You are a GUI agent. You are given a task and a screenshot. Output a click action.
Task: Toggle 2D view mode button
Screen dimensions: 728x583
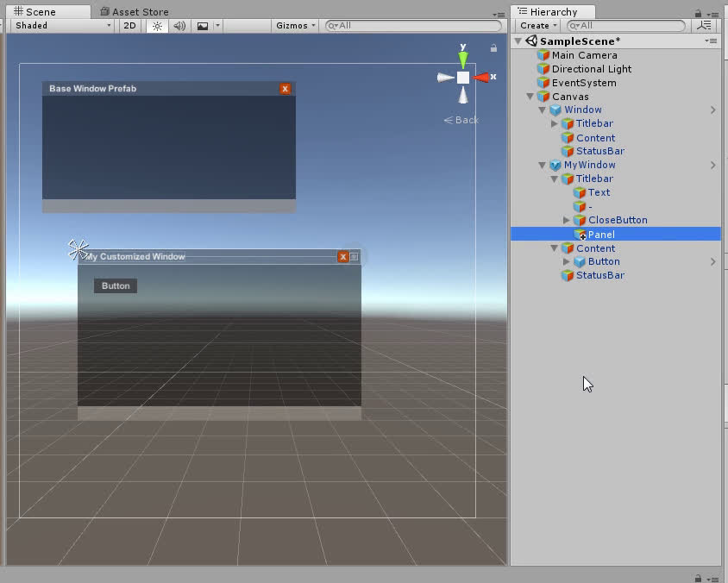[x=129, y=26]
